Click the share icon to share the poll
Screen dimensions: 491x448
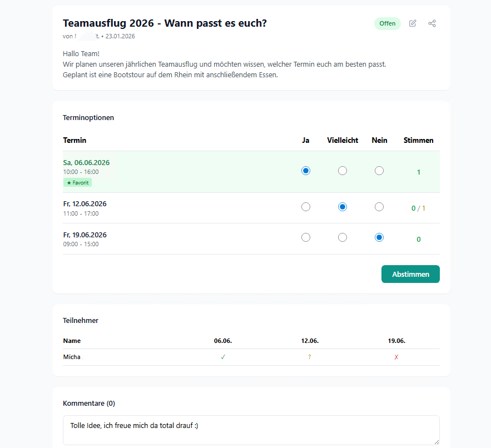point(432,23)
